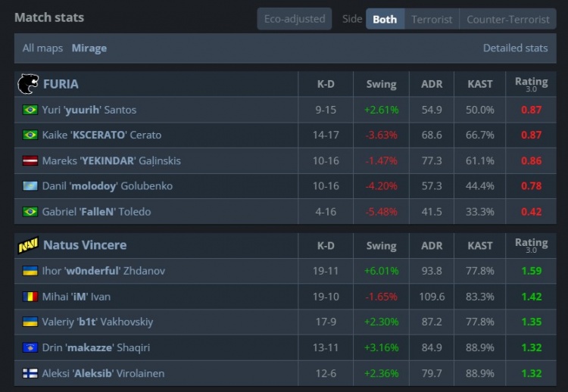Viewport: 568px width, 392px height.
Task: Select the Mirage map tab
Action: point(89,48)
